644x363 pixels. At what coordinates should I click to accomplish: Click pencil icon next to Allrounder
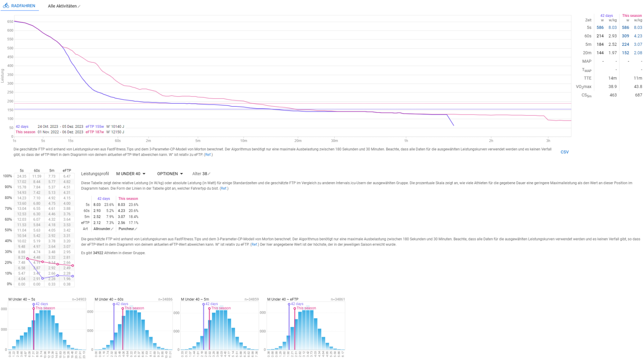pos(112,229)
